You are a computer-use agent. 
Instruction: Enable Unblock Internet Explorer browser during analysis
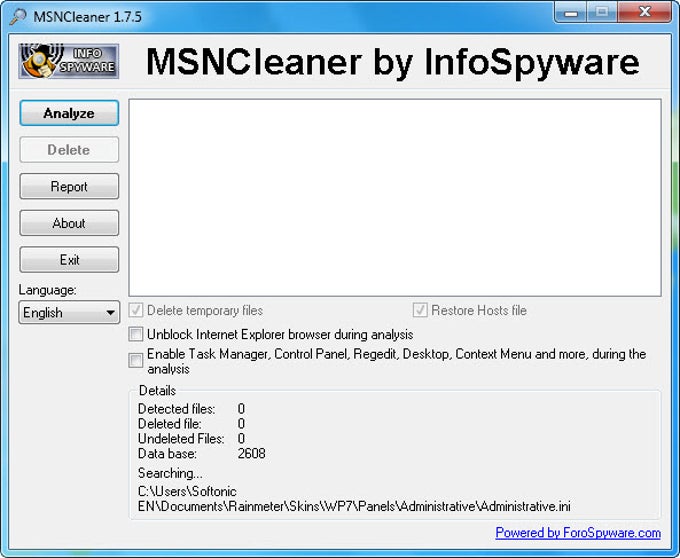(136, 334)
